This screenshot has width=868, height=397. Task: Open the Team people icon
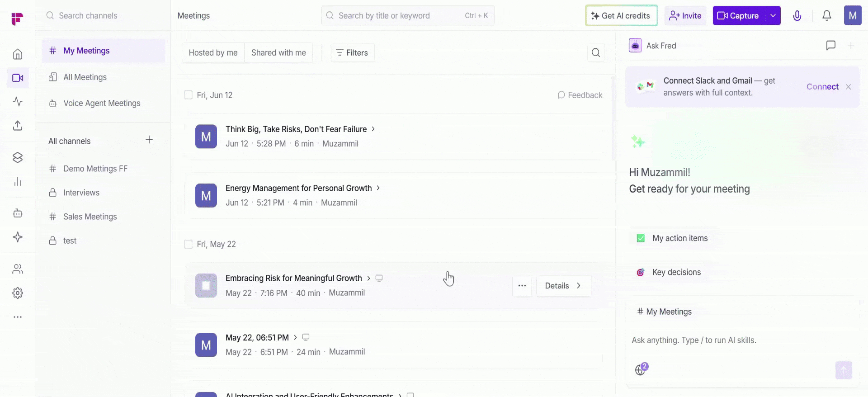18,269
